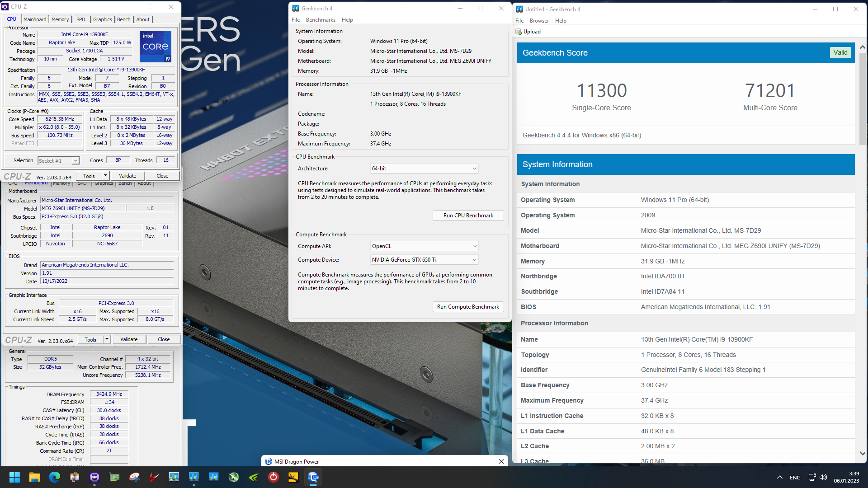
Task: Open the green compass-style taskbar icon
Action: [x=234, y=477]
